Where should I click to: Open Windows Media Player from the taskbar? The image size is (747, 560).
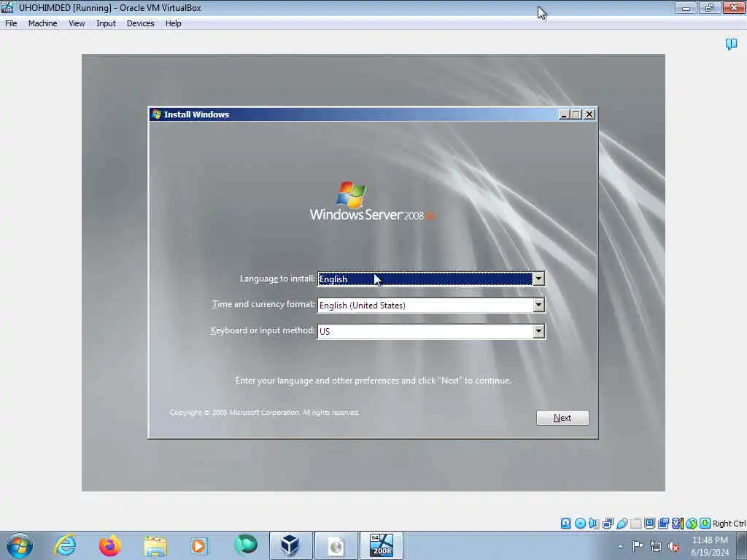coord(198,545)
